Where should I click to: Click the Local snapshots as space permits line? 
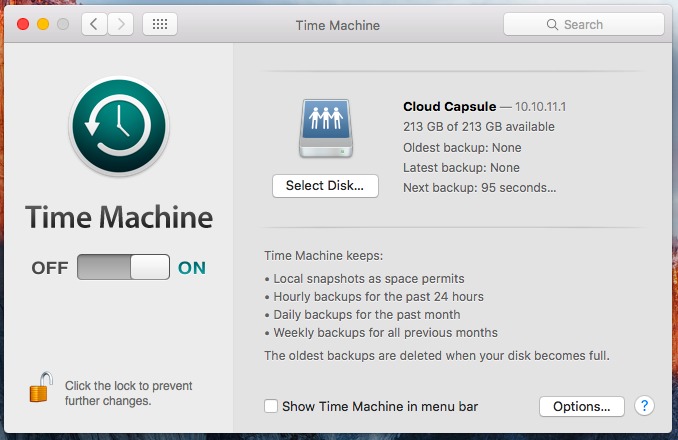pos(365,279)
